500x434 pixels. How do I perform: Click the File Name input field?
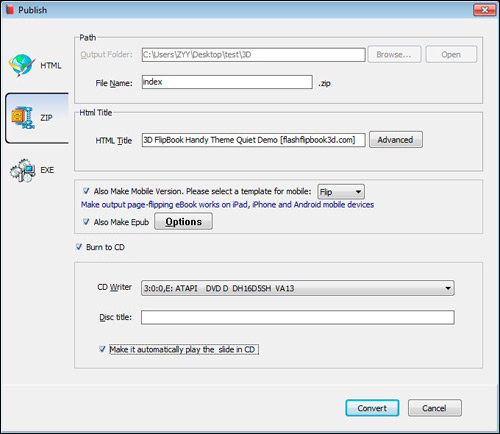(x=227, y=82)
